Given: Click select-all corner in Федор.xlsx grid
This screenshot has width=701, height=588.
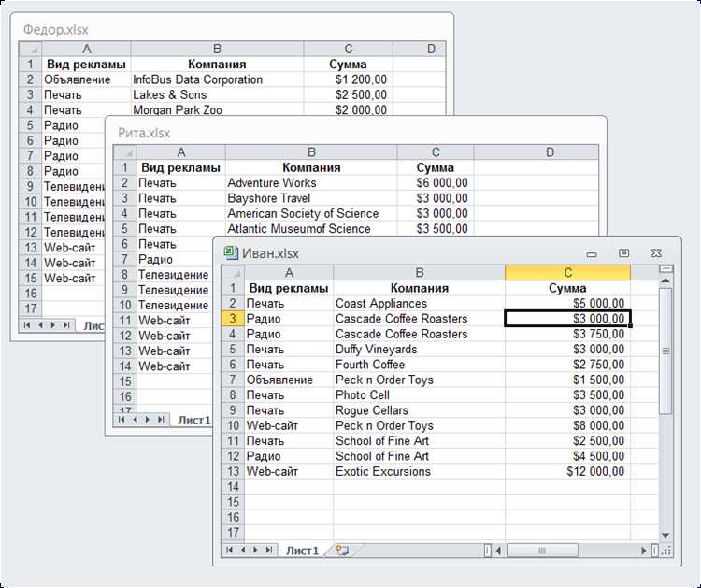Looking at the screenshot, I should [x=31, y=49].
